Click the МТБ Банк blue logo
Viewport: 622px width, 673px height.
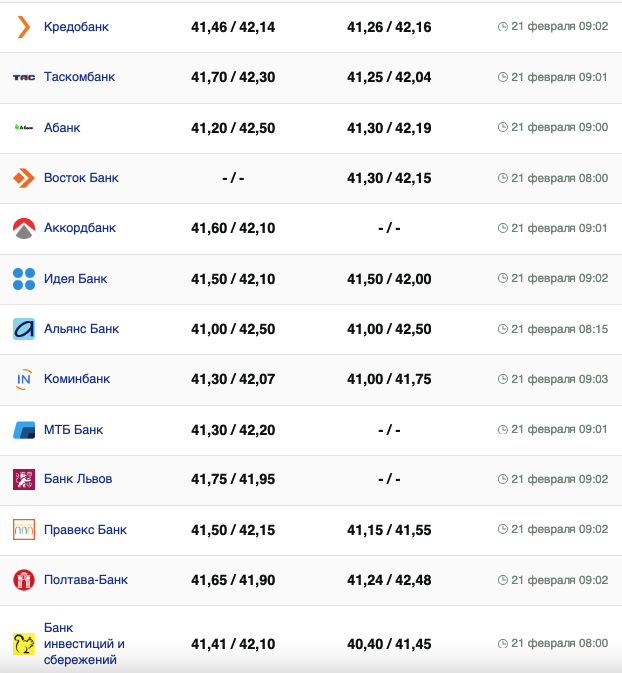click(x=24, y=430)
